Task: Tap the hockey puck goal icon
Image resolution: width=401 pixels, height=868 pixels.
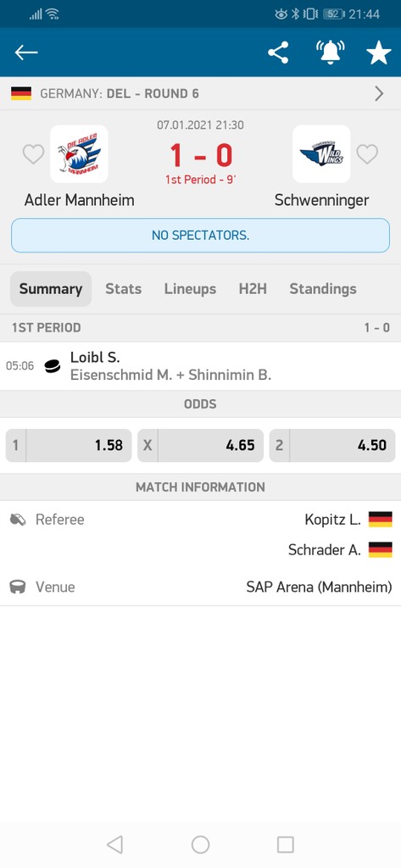Action: pos(53,366)
